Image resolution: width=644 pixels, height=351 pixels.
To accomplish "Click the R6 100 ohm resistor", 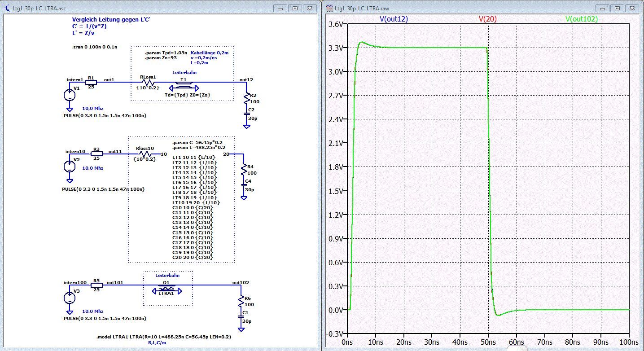I will (x=241, y=301).
